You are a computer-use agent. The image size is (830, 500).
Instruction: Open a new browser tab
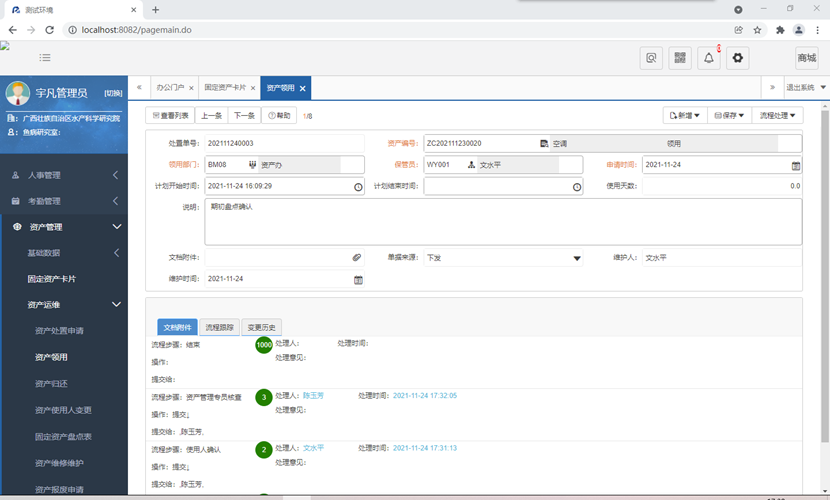156,10
